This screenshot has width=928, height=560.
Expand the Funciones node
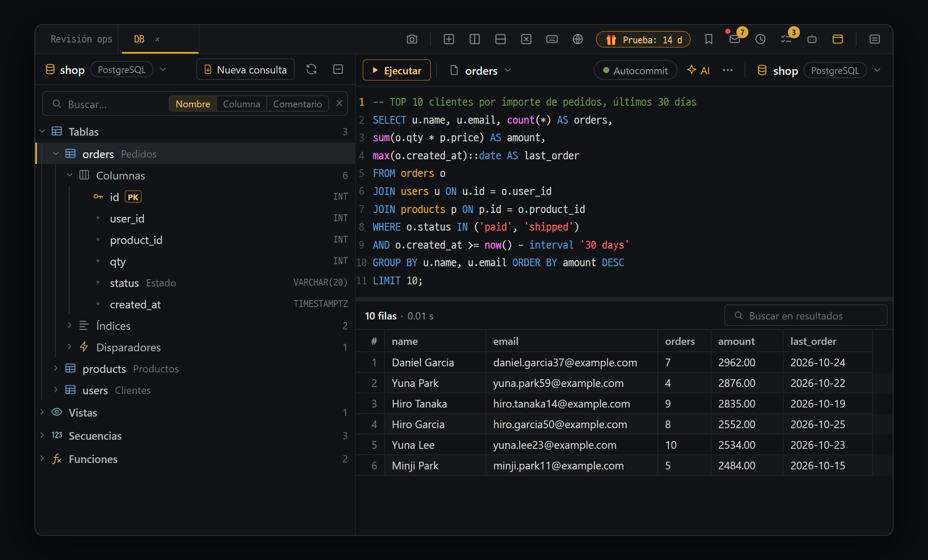tap(42, 459)
